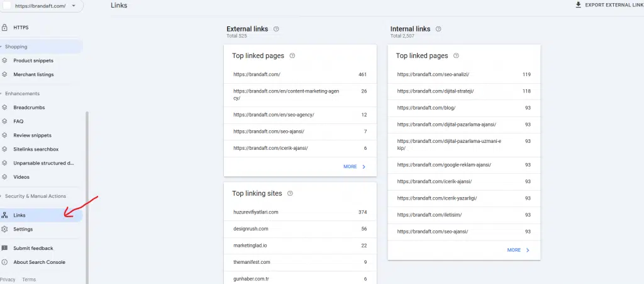Select external row https://brandaft.com/

(x=300, y=75)
